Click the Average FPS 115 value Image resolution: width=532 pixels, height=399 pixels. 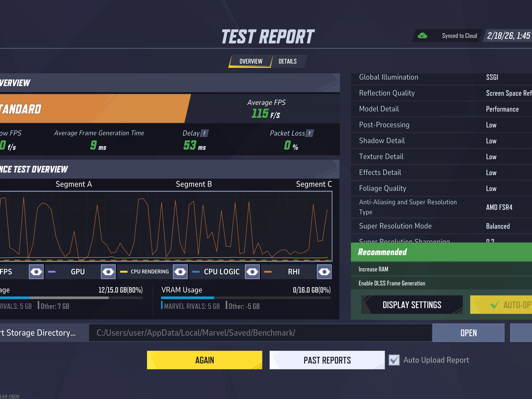266,114
